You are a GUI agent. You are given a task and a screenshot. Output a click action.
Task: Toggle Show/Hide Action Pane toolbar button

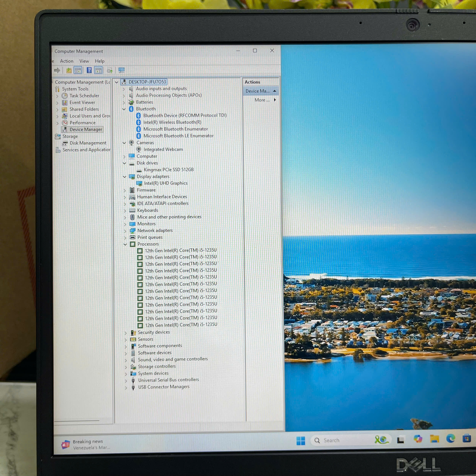coord(99,71)
